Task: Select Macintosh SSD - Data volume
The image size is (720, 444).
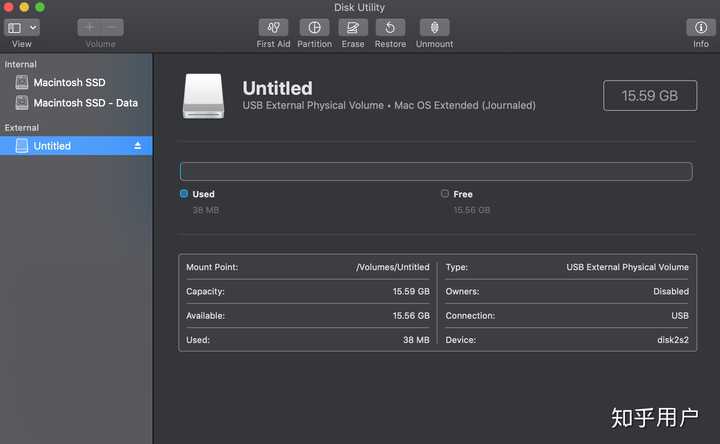Action: pyautogui.click(x=76, y=103)
